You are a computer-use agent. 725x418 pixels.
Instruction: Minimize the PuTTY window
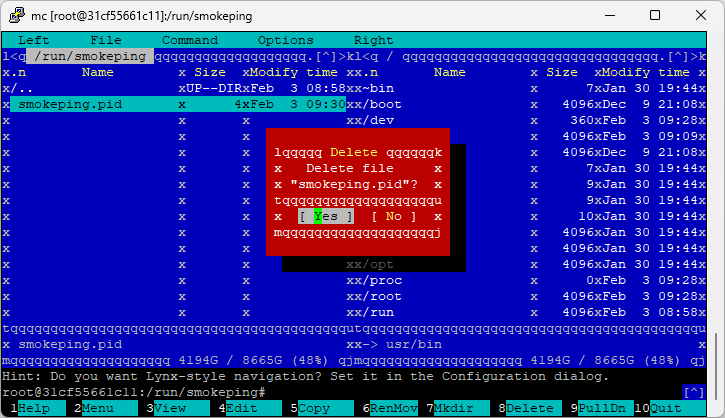pos(610,15)
